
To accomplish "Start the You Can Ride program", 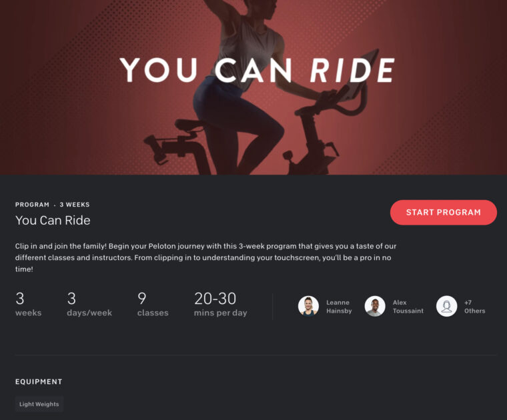I will 444,212.
